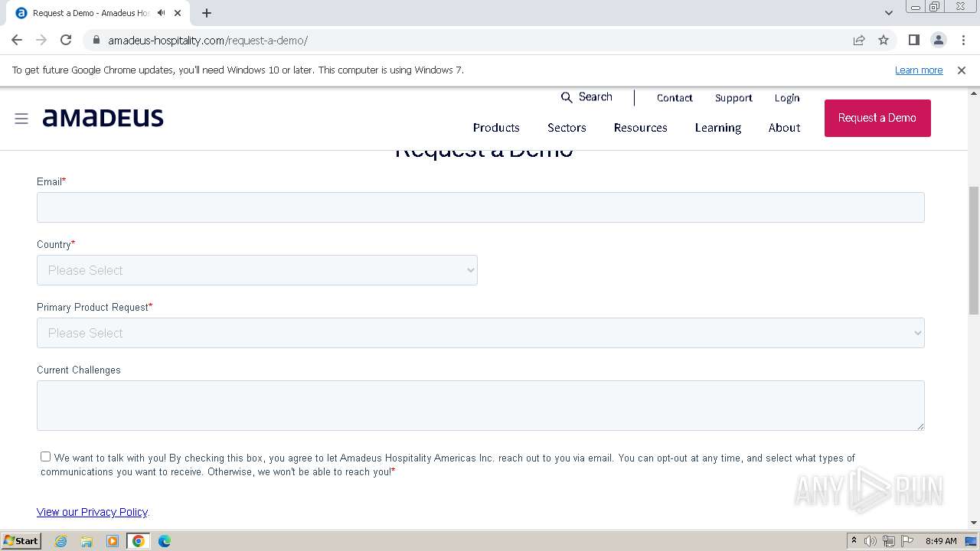Screen dimensions: 980x551
Task: Focus the Current Challenges text area
Action: (x=481, y=406)
